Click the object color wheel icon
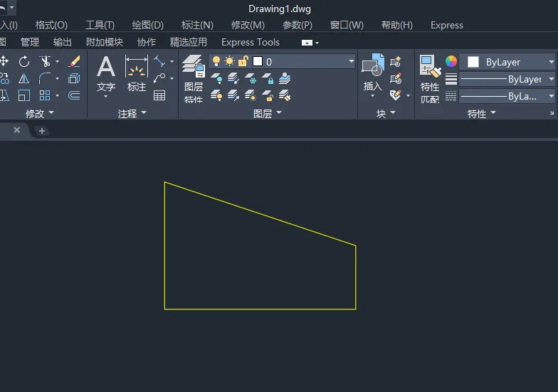Viewport: 558px width, 392px height. (x=451, y=61)
